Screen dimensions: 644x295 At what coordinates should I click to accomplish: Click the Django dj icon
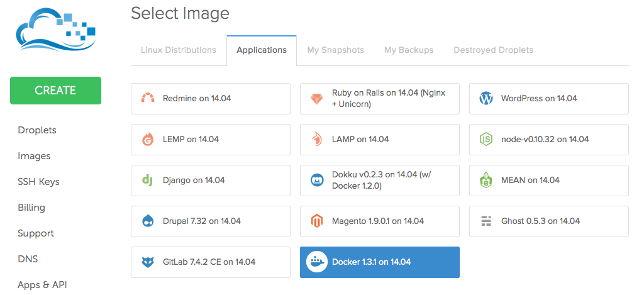pyautogui.click(x=147, y=180)
